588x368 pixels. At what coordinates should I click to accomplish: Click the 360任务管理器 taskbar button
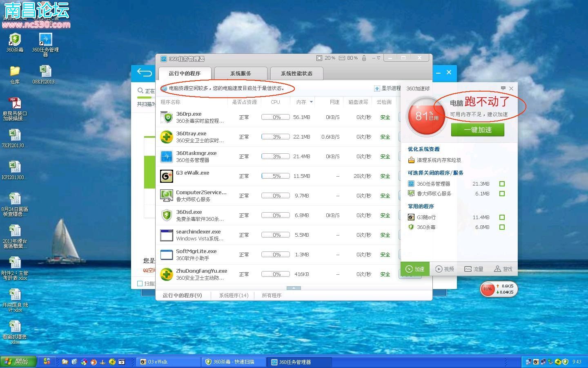(300, 362)
